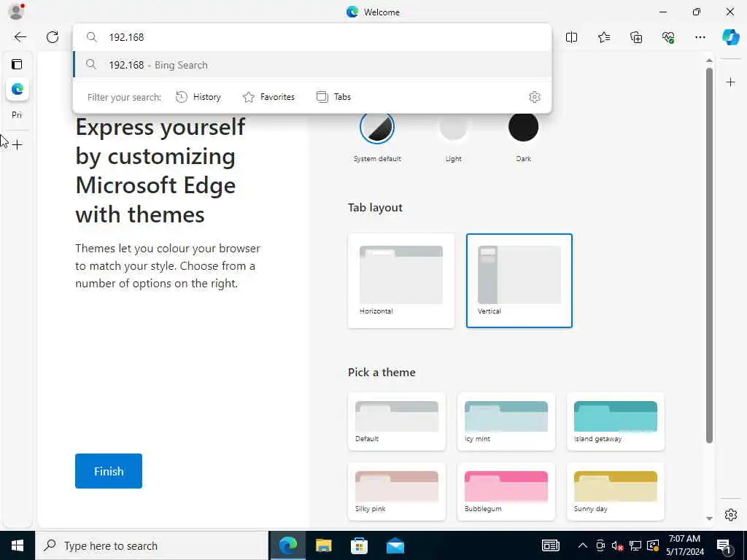Open Microsoft Edge in taskbar
Image resolution: width=747 pixels, height=560 pixels.
287,545
